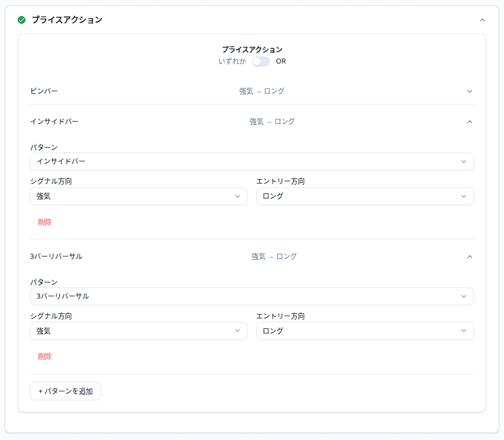Click the 3バーリバーサル row header label
The height and width of the screenshot is (440, 504).
[56, 256]
